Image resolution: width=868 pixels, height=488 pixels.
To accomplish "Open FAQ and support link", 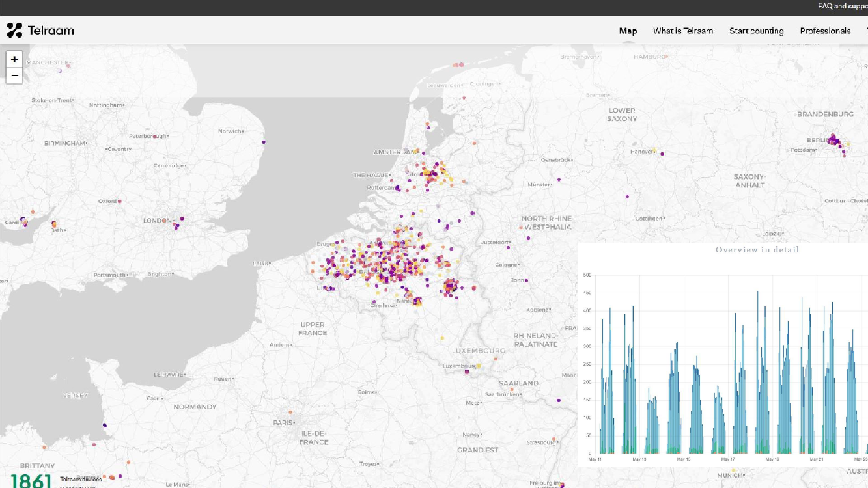I will coord(843,7).
